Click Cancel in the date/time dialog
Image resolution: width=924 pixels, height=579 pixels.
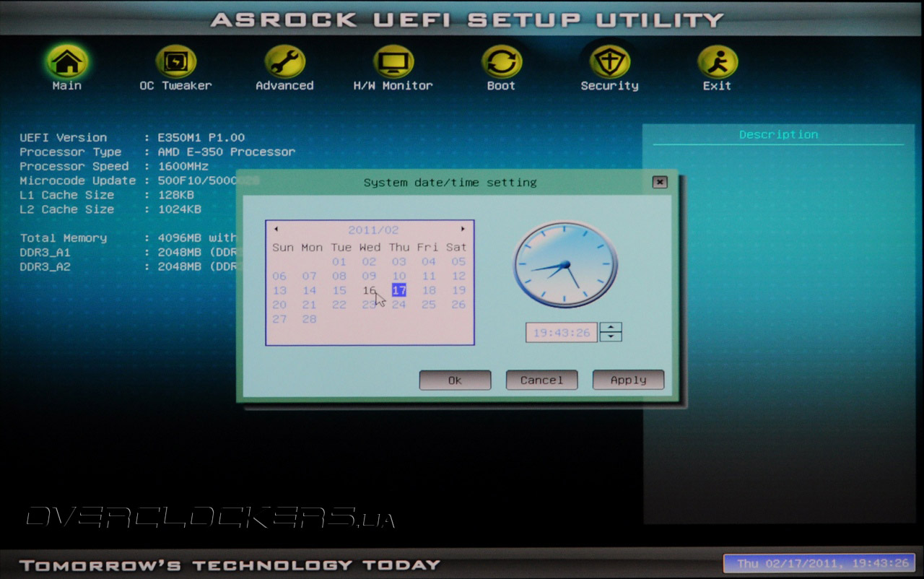[541, 380]
